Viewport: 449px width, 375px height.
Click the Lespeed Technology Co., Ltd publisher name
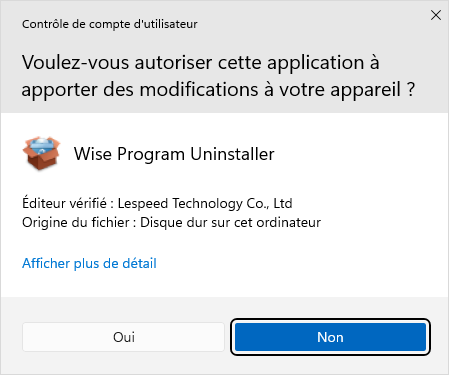tap(205, 203)
